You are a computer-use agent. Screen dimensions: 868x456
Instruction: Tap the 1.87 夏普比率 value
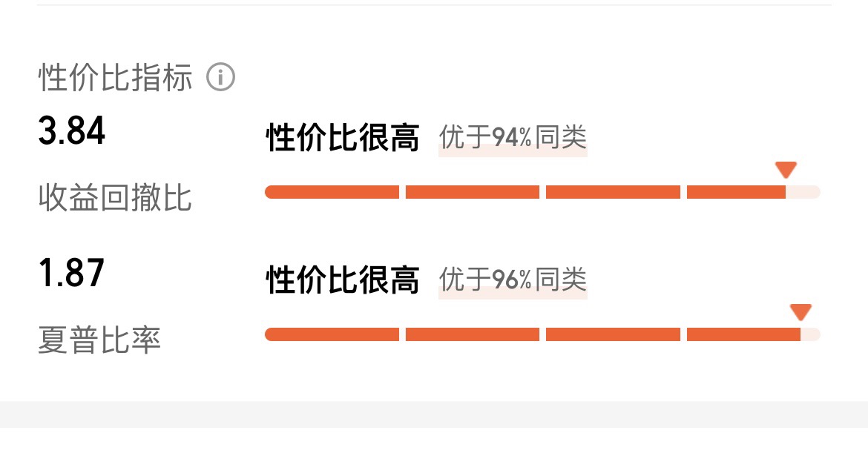[71, 273]
